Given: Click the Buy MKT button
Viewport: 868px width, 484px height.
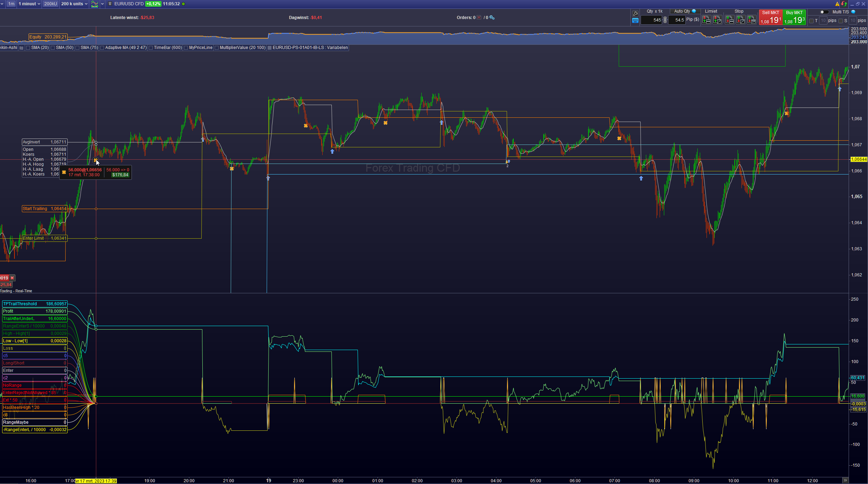Looking at the screenshot, I should click(794, 18).
